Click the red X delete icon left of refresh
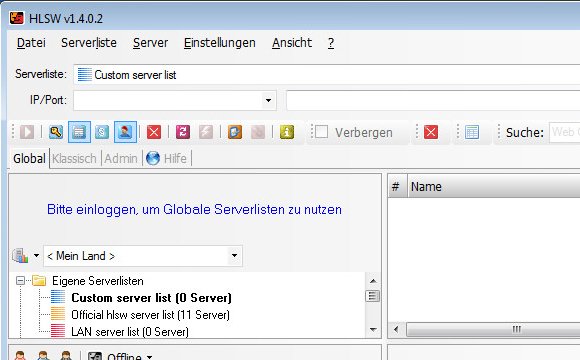The height and width of the screenshot is (360, 580). pyautogui.click(x=154, y=132)
